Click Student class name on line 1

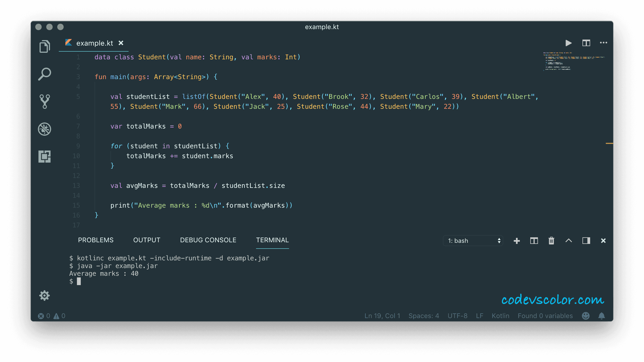152,57
